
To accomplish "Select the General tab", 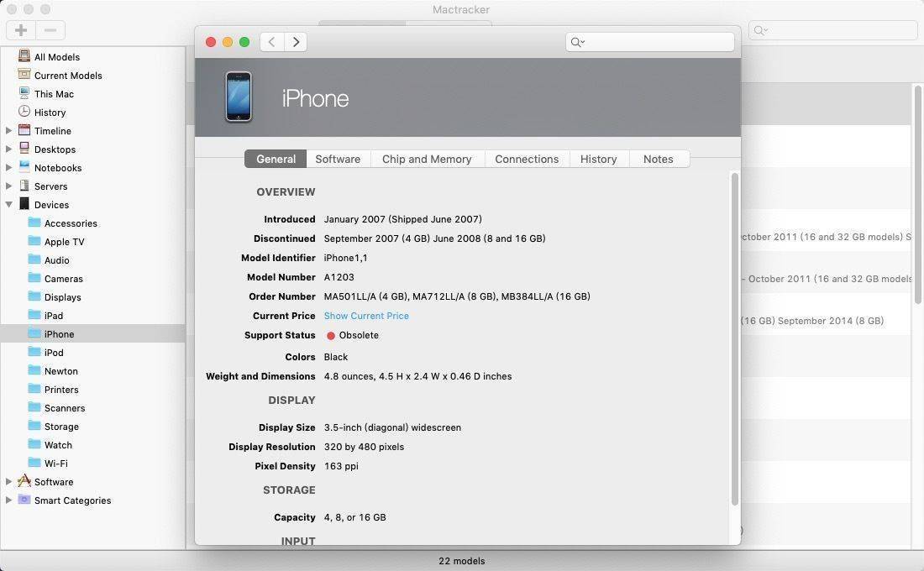I will 276,159.
